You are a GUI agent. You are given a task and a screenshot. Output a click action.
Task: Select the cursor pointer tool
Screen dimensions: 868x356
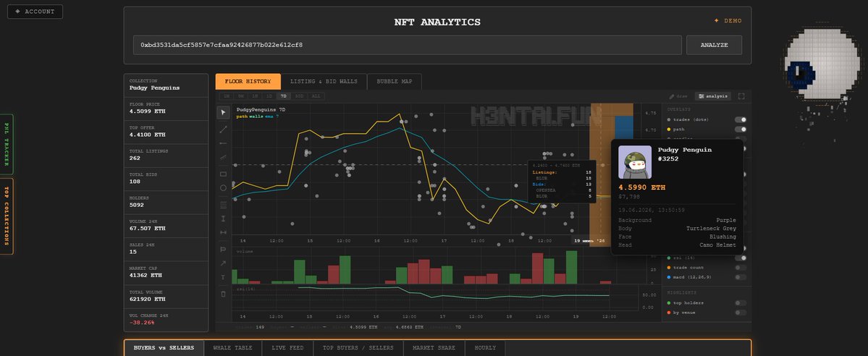(223, 113)
